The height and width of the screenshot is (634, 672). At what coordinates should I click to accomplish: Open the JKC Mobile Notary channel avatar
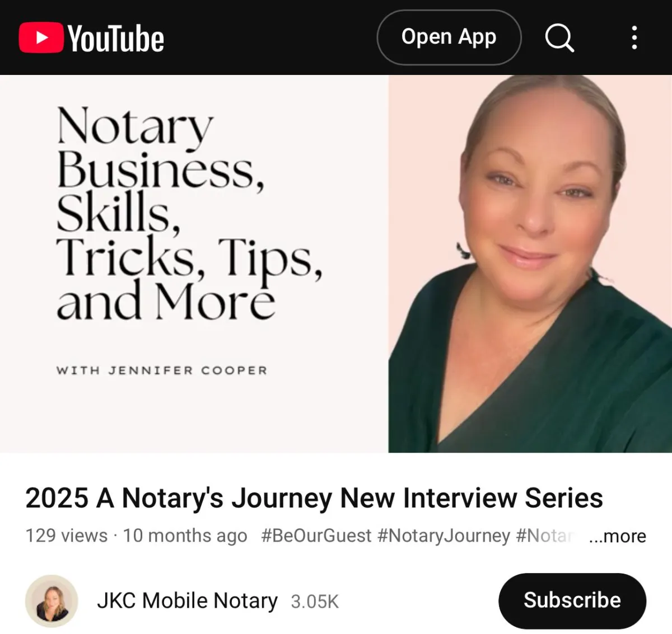pos(52,601)
